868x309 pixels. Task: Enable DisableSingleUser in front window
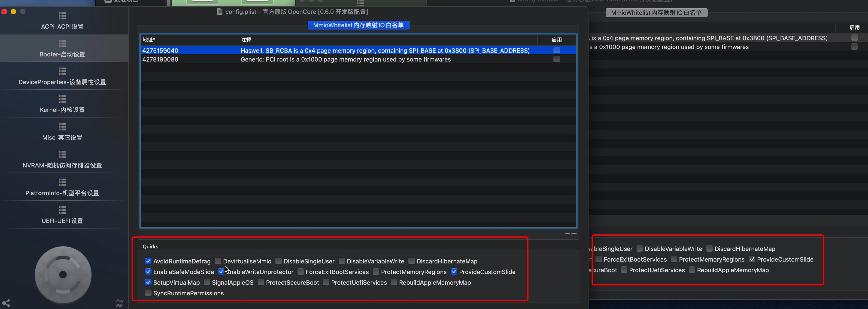click(278, 261)
